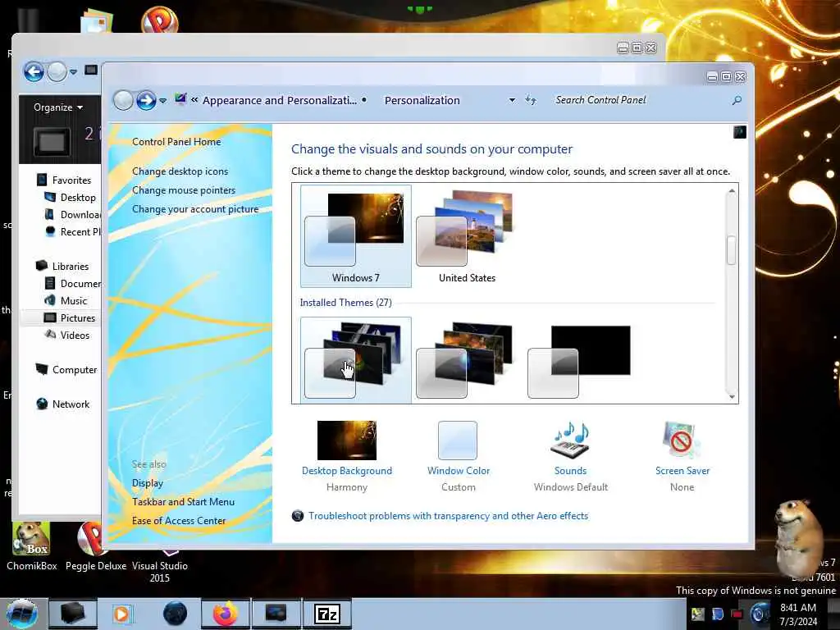This screenshot has height=630, width=840.
Task: Open Sounds settings icon
Action: (x=571, y=441)
